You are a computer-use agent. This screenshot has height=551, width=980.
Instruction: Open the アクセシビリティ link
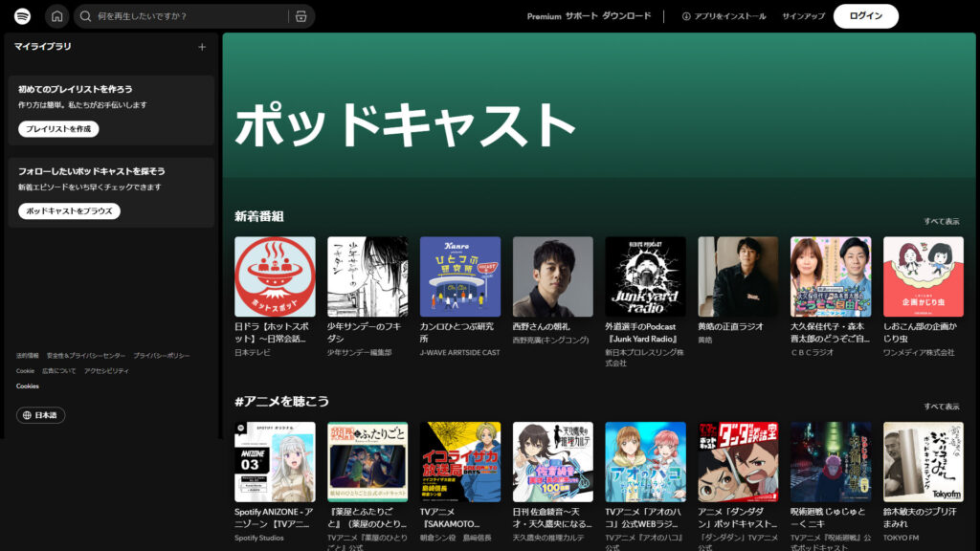coord(106,371)
